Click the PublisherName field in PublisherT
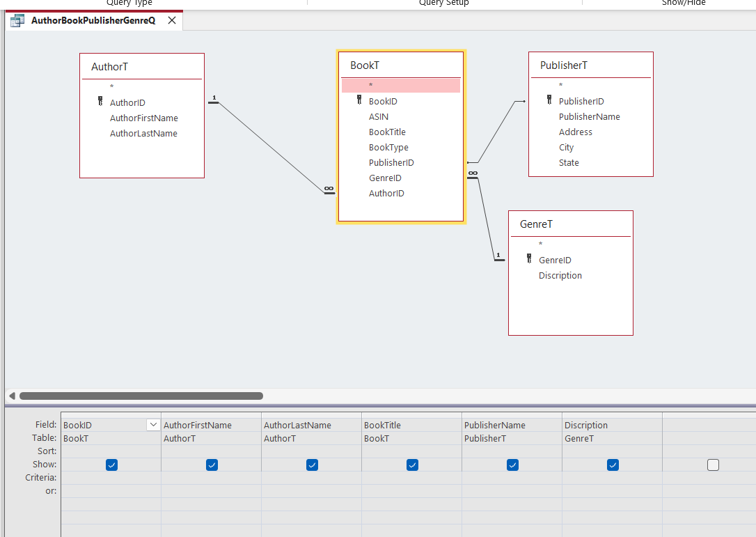The width and height of the screenshot is (756, 537). (x=589, y=116)
